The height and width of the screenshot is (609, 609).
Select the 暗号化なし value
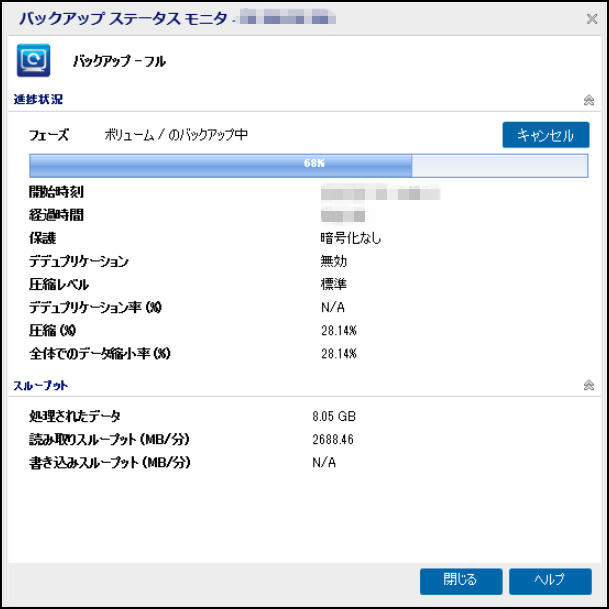(351, 238)
